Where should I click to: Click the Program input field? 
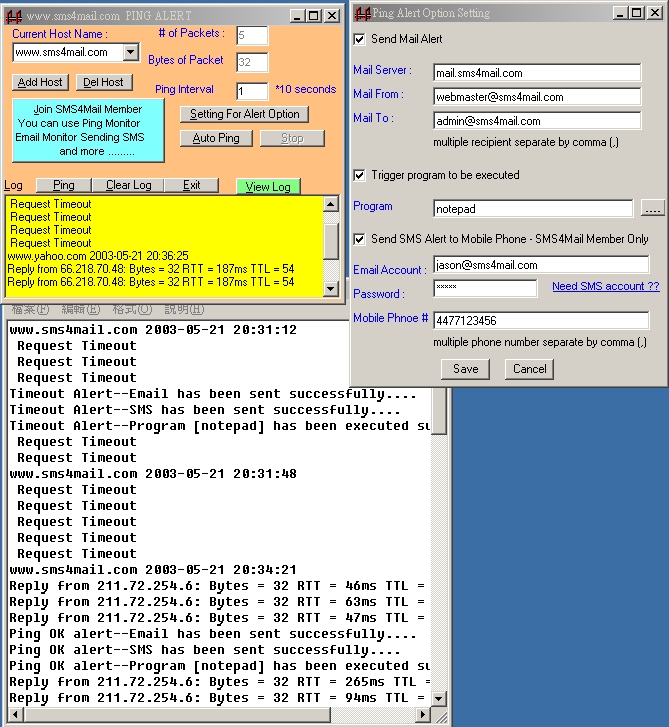pos(533,209)
